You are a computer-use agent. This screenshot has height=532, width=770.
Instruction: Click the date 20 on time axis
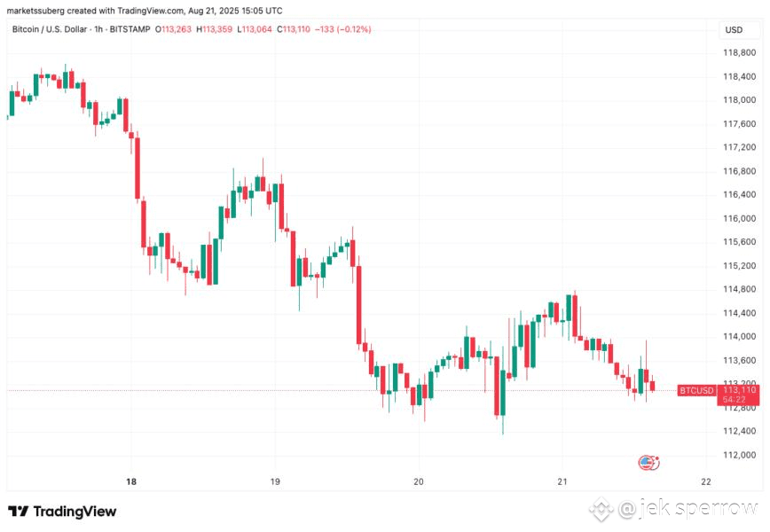[x=419, y=482]
